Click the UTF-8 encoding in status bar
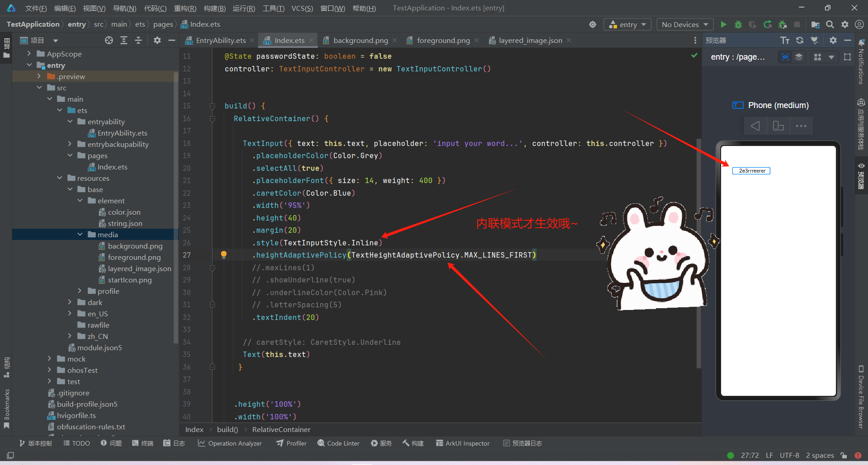 click(x=789, y=456)
